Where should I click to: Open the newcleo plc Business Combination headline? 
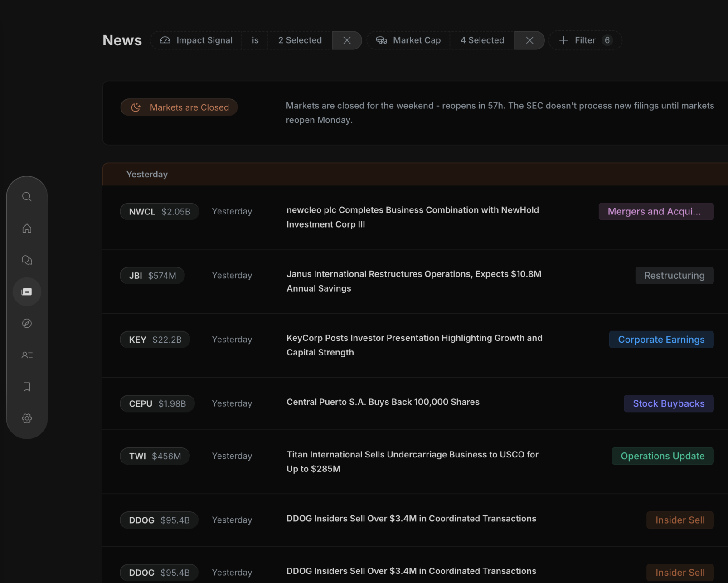(413, 217)
